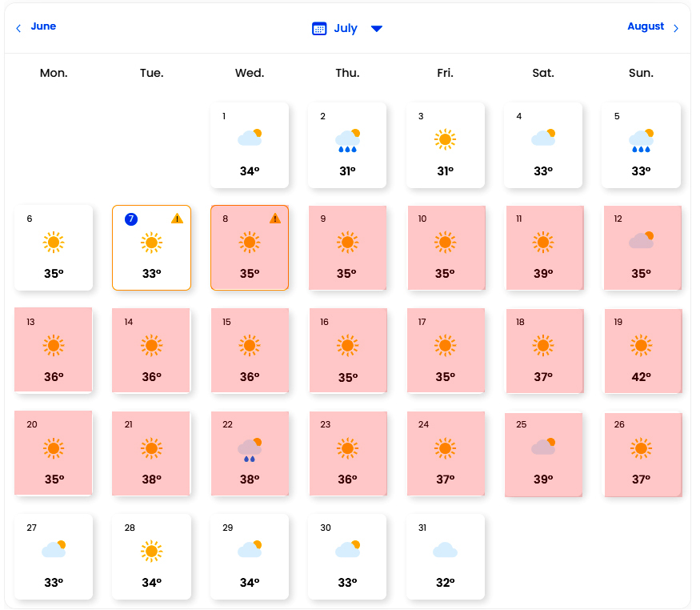Viewport: 700px width, 610px height.
Task: Click the right chevron after August
Action: click(675, 29)
